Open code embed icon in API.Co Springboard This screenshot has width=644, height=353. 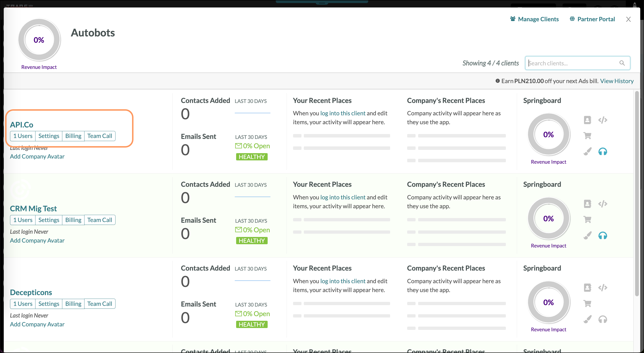[x=603, y=120]
